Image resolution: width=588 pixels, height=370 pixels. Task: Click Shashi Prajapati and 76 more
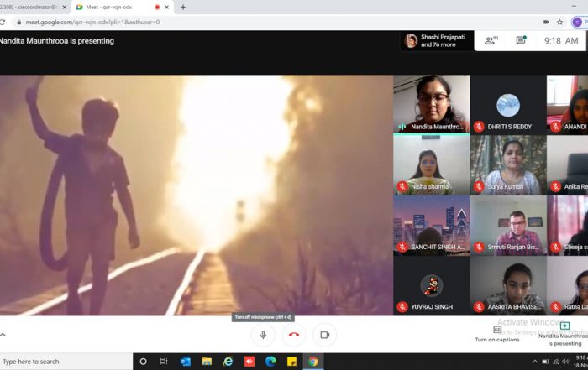pos(436,40)
